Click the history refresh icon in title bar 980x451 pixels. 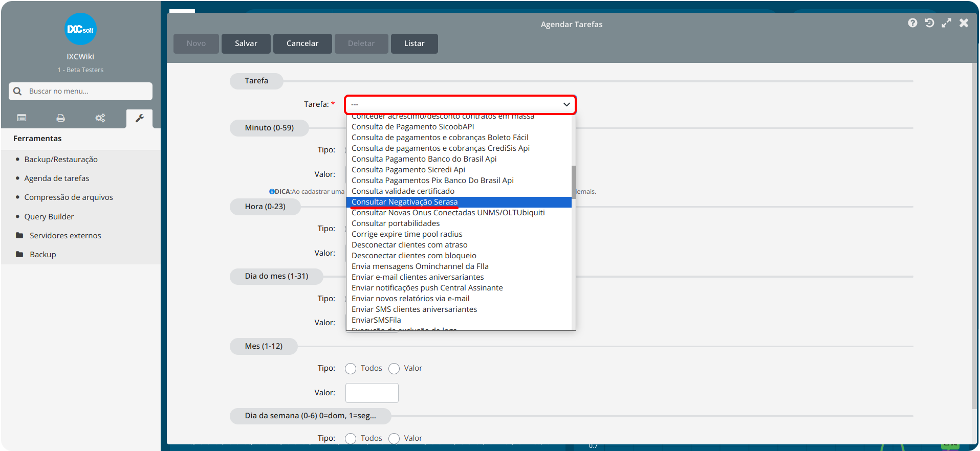pyautogui.click(x=929, y=23)
